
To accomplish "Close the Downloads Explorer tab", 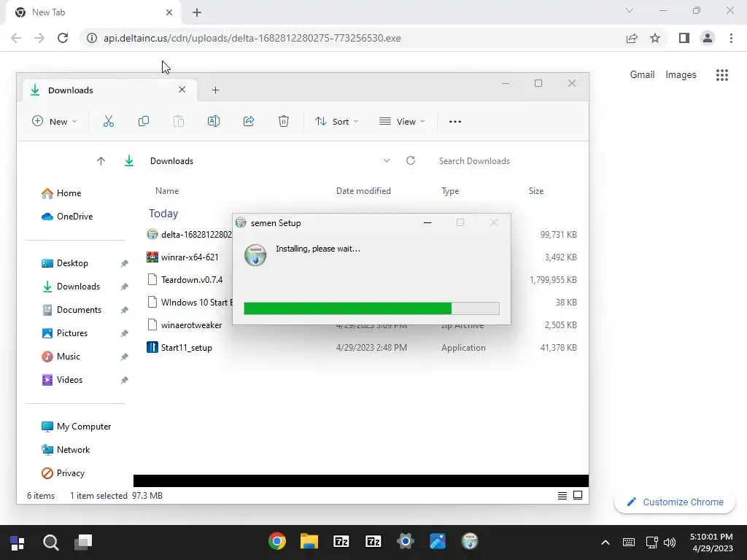I will [x=182, y=90].
